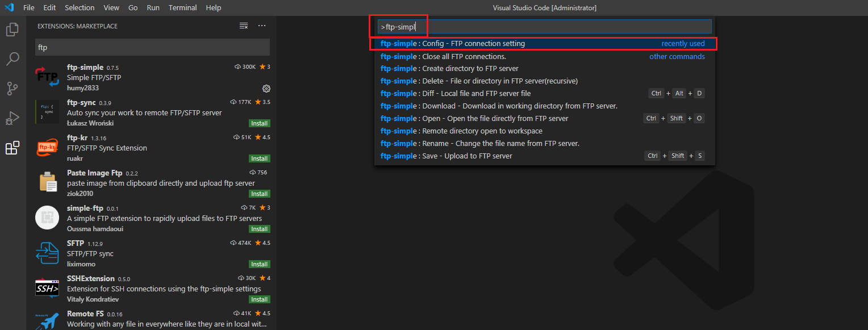Screen dimensions: 868x330
Task: Select Remote directory open to workspace command
Action: pyautogui.click(x=544, y=131)
